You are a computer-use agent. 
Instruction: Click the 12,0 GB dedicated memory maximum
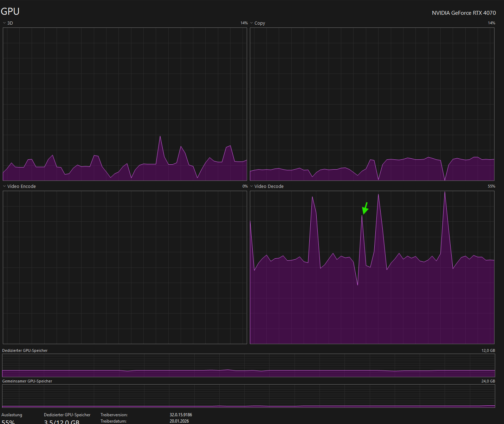click(488, 350)
